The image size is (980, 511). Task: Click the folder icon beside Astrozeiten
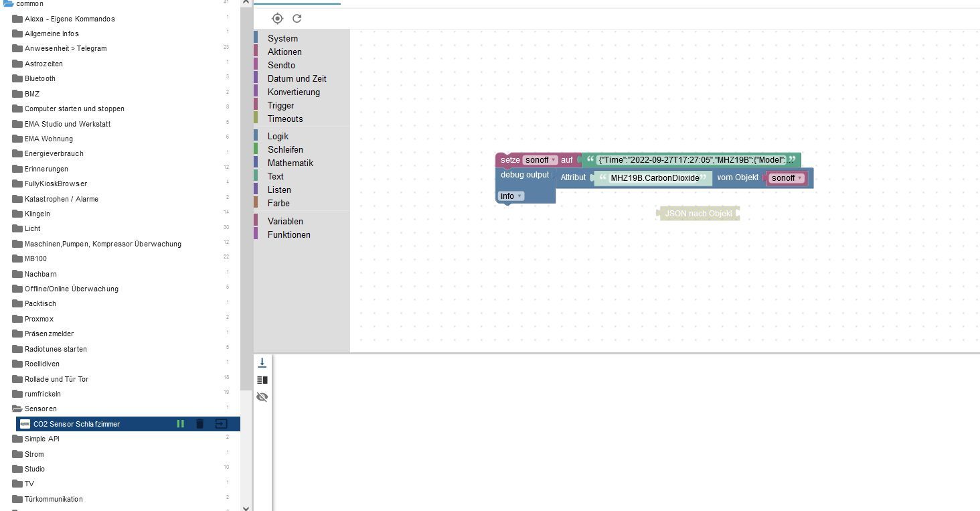click(17, 64)
